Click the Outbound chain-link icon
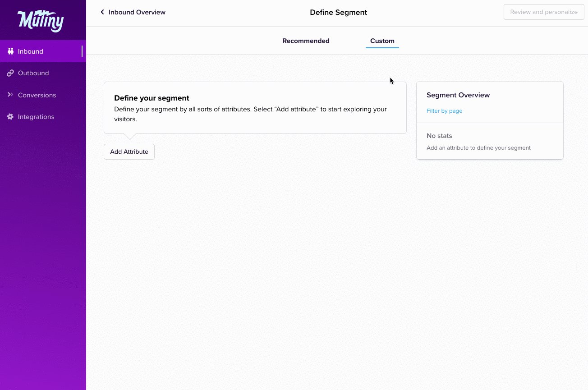The height and width of the screenshot is (390, 588). click(10, 73)
